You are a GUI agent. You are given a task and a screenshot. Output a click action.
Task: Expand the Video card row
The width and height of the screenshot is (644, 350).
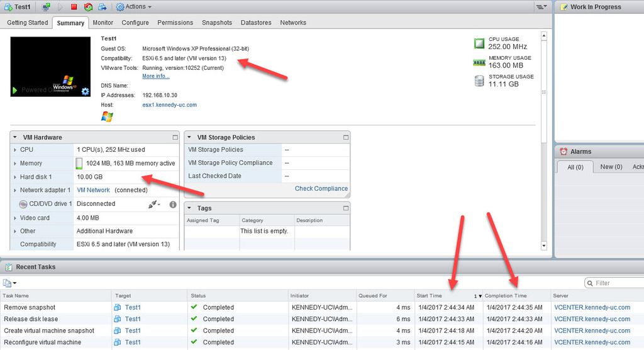coord(15,218)
